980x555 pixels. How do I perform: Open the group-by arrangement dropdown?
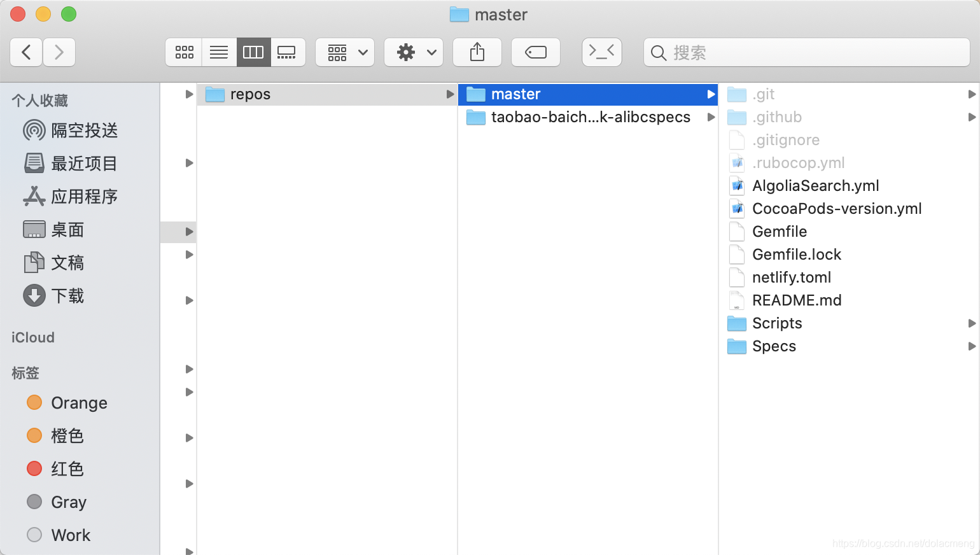[x=345, y=52]
